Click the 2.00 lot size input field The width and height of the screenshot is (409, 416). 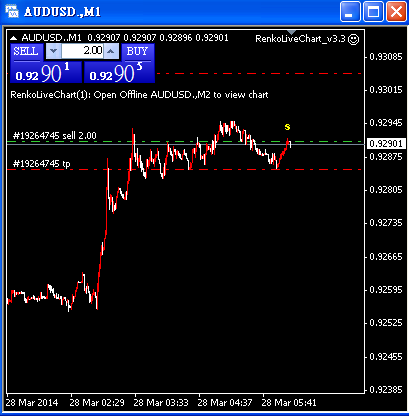[x=82, y=51]
